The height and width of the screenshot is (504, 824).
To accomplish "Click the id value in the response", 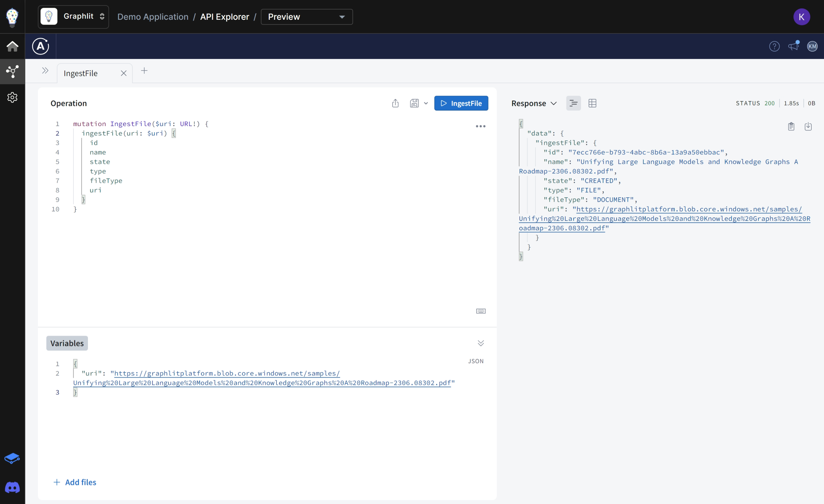I will pyautogui.click(x=646, y=152).
